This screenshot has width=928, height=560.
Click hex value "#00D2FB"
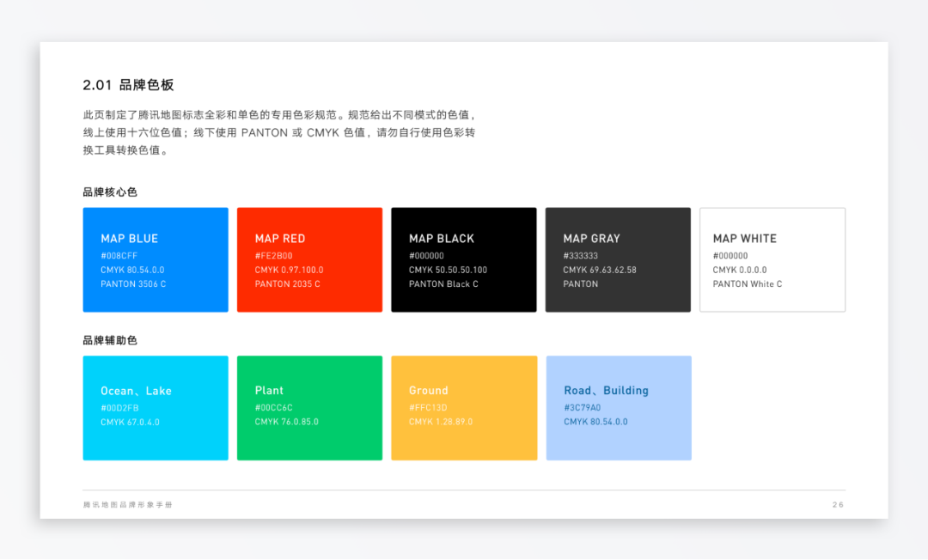(x=119, y=408)
